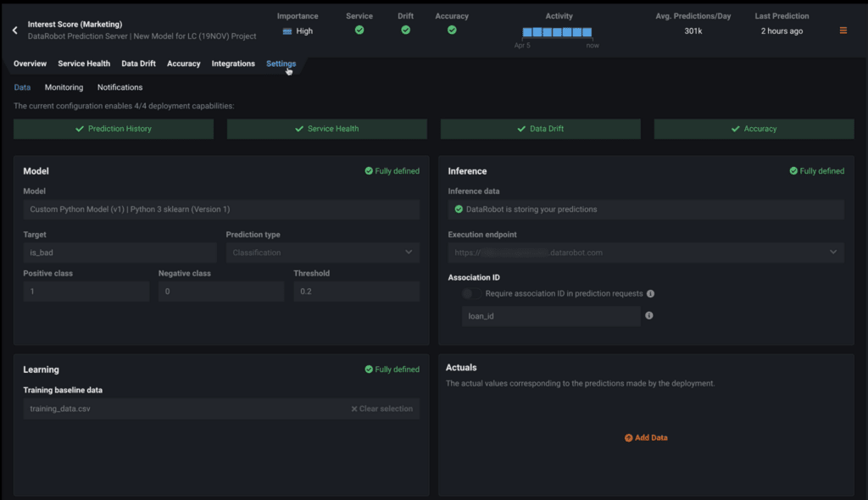
Task: Click Add Data under Actuals
Action: (646, 438)
